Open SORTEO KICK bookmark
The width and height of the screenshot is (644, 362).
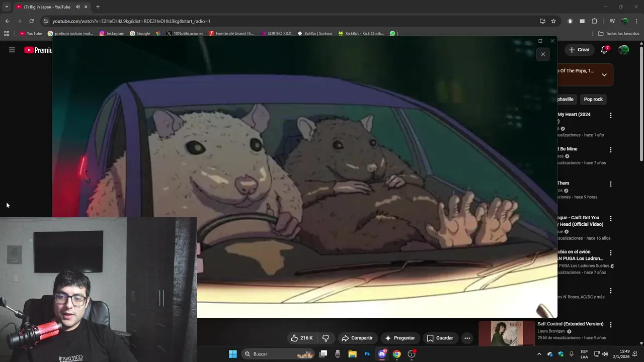(276, 33)
